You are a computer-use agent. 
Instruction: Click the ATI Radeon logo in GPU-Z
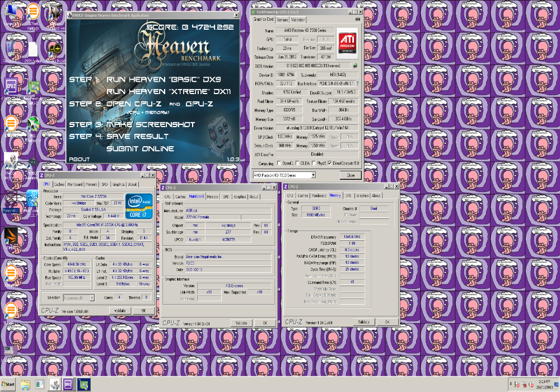click(x=348, y=43)
